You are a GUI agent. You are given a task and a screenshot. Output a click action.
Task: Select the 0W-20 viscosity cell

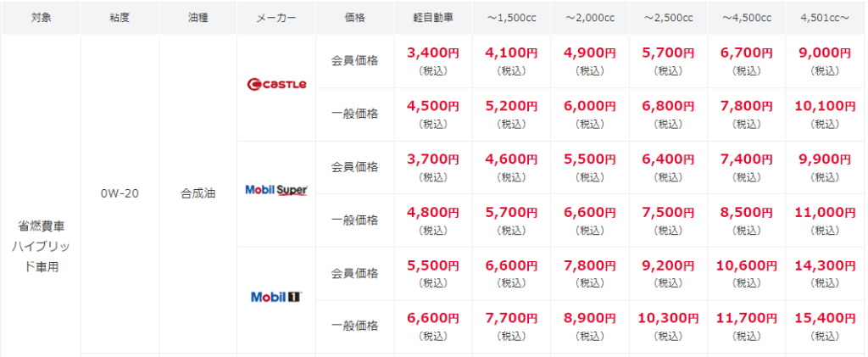pyautogui.click(x=120, y=194)
